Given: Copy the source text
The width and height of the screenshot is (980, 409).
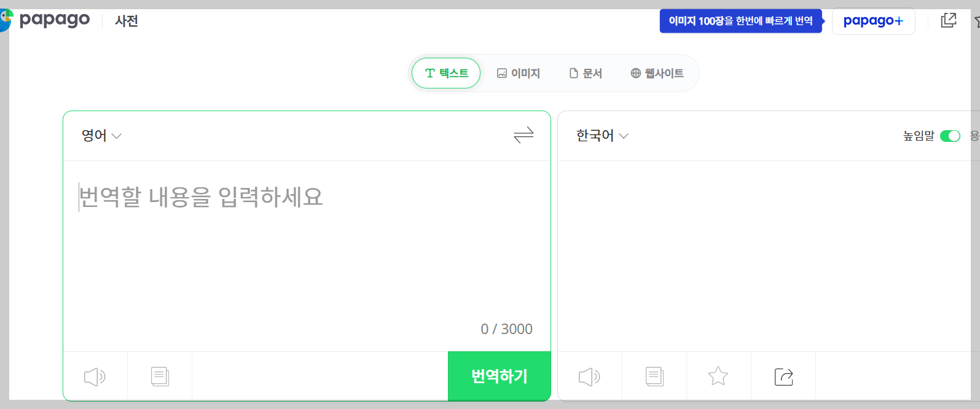Looking at the screenshot, I should click(159, 376).
